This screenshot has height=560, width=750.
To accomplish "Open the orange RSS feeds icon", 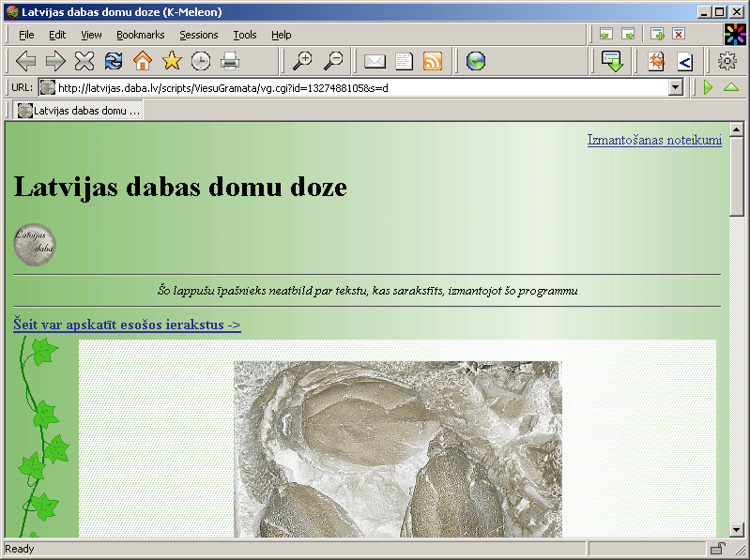I will (433, 61).
